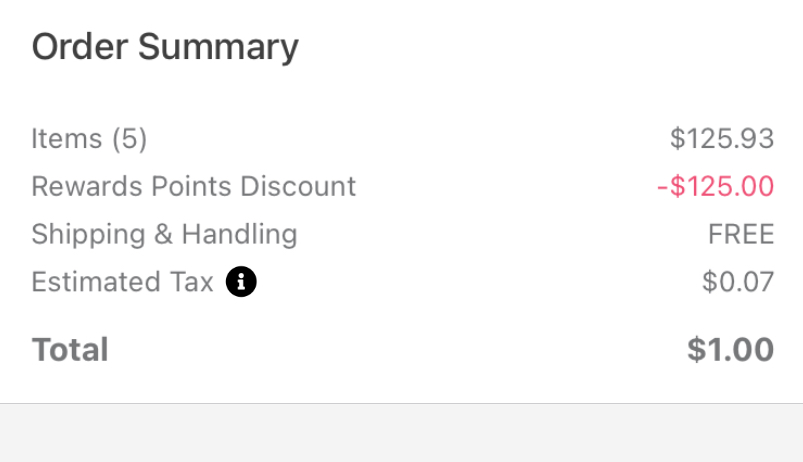Click the word Order in heading
Screen dimensions: 803x462
[x=79, y=47]
